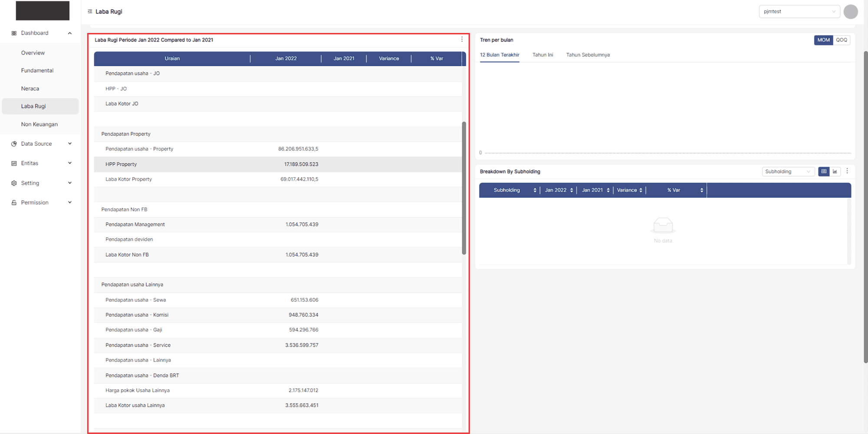868x434 pixels.
Task: Switch breakdown to bar chart view icon
Action: click(835, 171)
